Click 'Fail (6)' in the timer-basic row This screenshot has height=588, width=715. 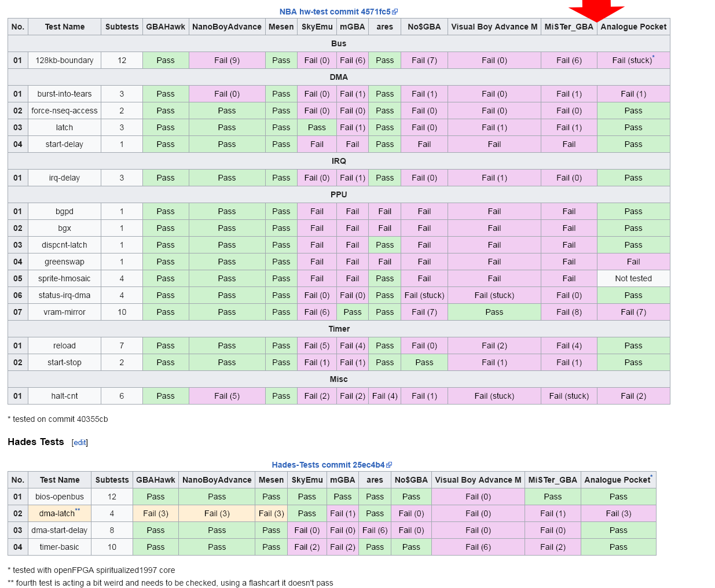(478, 547)
